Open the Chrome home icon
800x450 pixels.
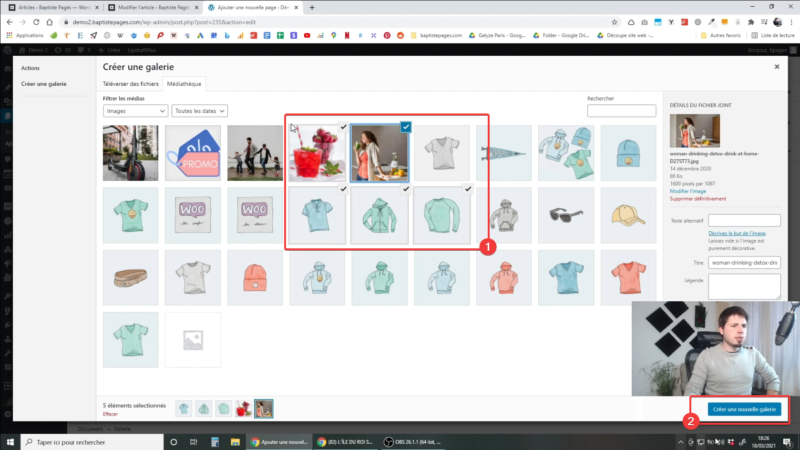[49, 22]
